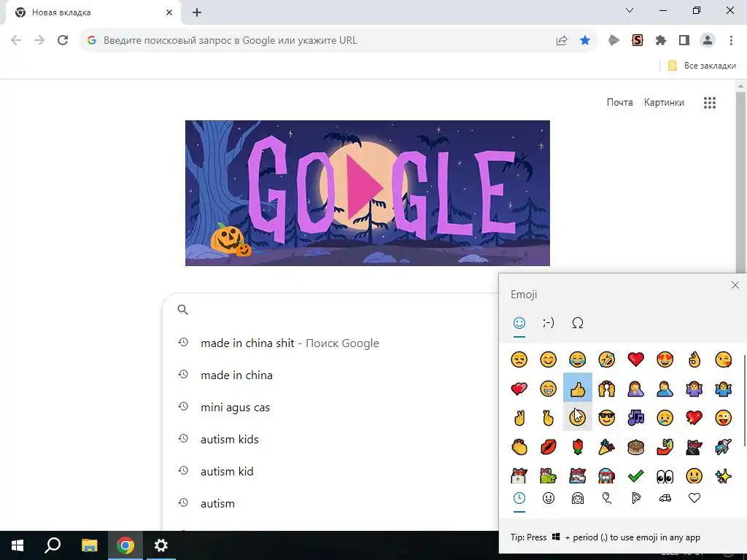Click the thumbs up emoji
747x560 pixels.
click(578, 389)
